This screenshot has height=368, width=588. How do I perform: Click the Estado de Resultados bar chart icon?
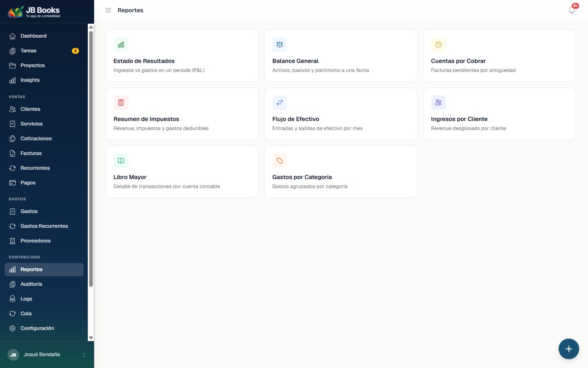pos(121,45)
